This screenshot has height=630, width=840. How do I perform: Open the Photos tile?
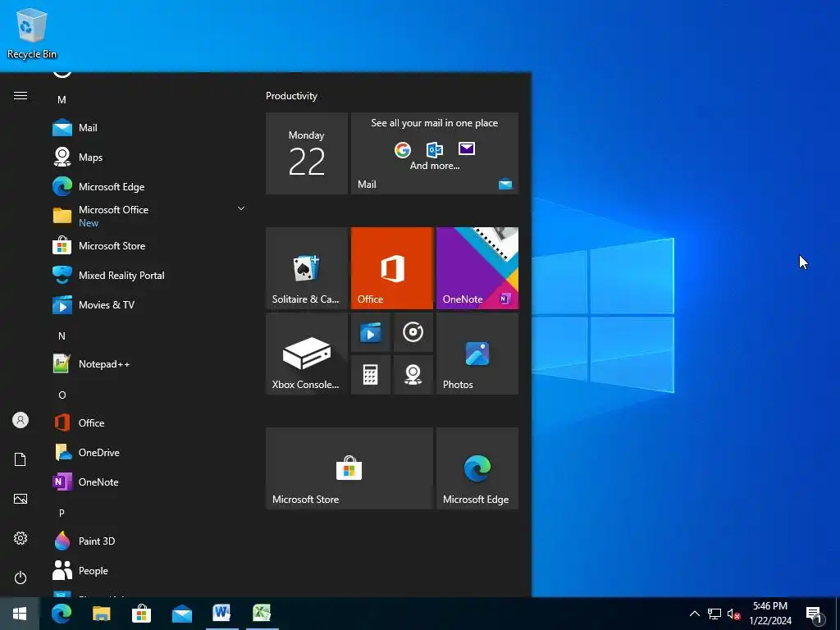point(477,354)
